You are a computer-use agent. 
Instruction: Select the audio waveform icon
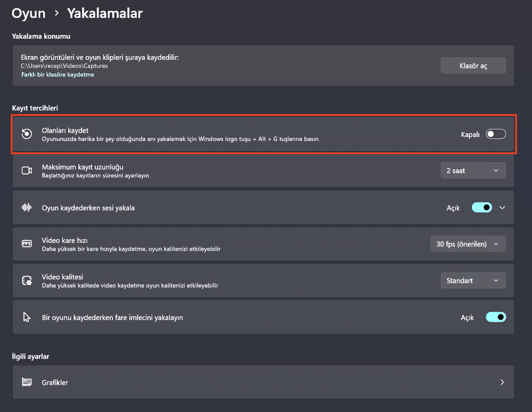click(26, 207)
